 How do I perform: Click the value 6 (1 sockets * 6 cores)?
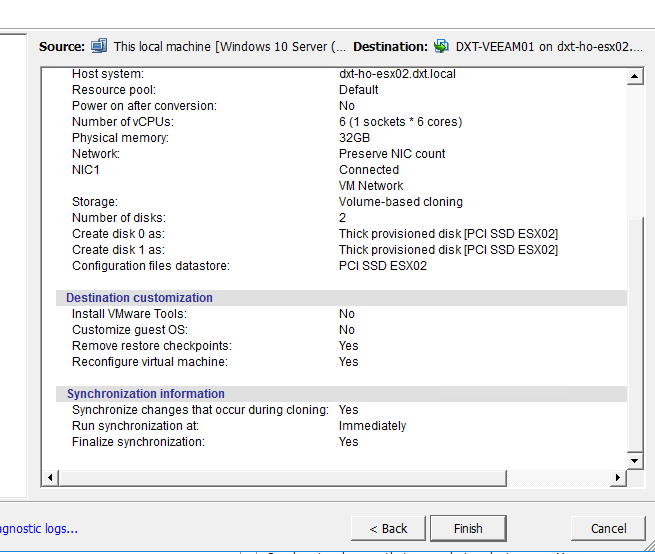400,122
